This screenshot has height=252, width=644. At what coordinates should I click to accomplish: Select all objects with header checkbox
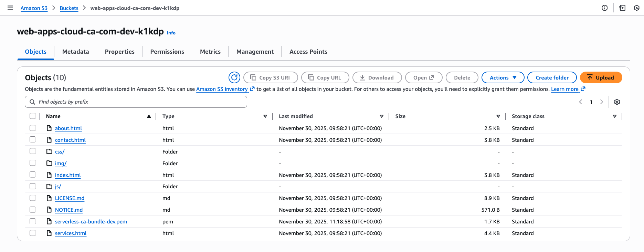click(x=33, y=116)
